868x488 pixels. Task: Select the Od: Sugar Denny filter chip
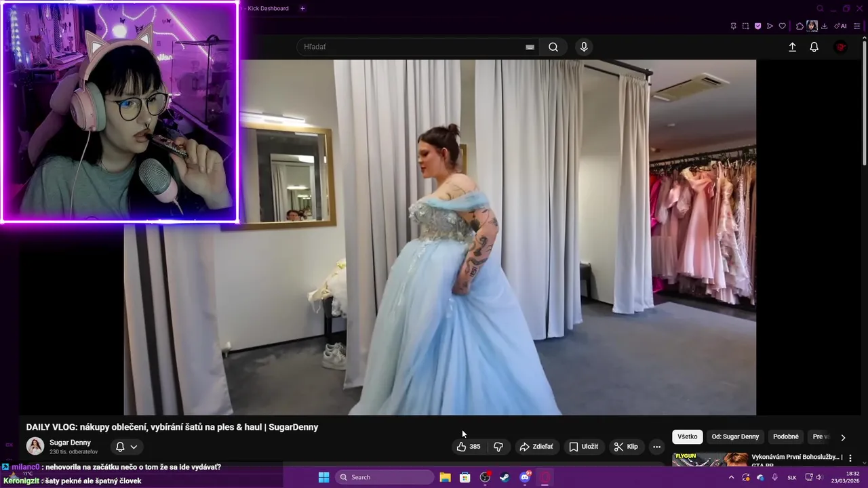tap(735, 436)
